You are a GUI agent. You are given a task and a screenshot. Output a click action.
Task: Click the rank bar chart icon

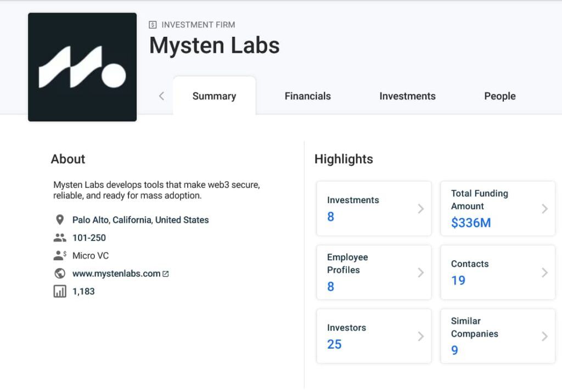pyautogui.click(x=60, y=292)
